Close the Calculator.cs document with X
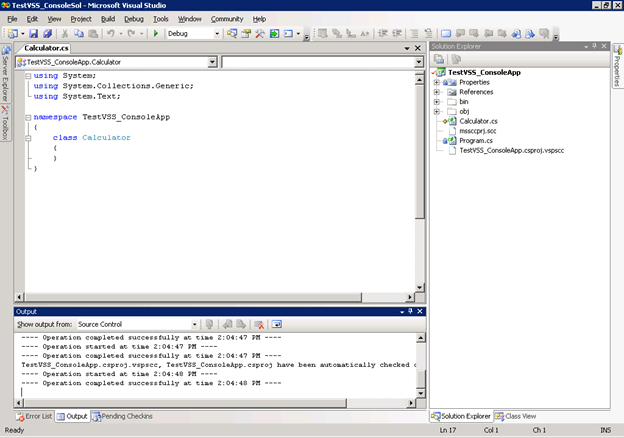This screenshot has height=438, width=624. click(x=417, y=48)
